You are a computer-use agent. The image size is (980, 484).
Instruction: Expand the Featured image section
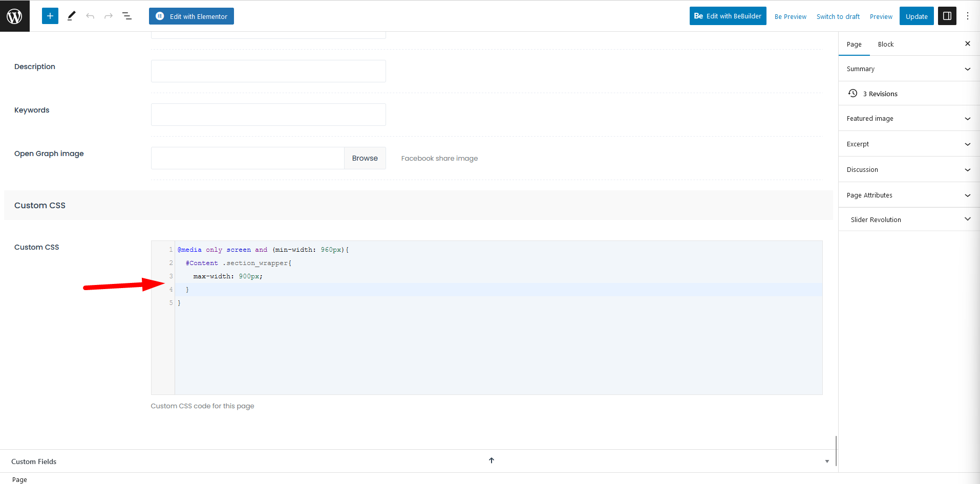pyautogui.click(x=909, y=118)
